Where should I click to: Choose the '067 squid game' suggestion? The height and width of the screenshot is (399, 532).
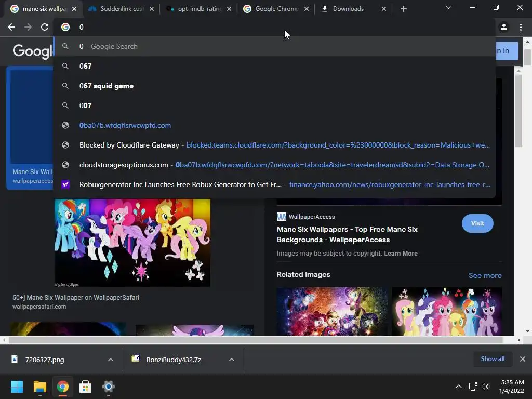[x=274, y=86]
